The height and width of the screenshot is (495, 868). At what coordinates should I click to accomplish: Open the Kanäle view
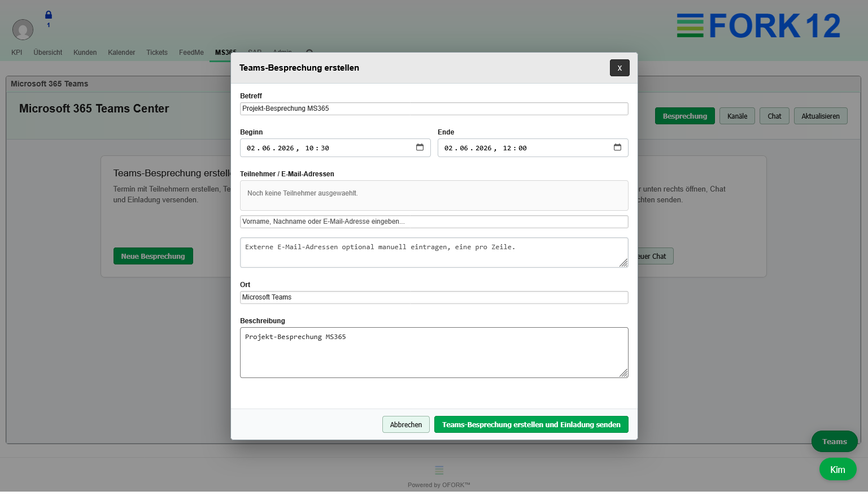coord(737,116)
